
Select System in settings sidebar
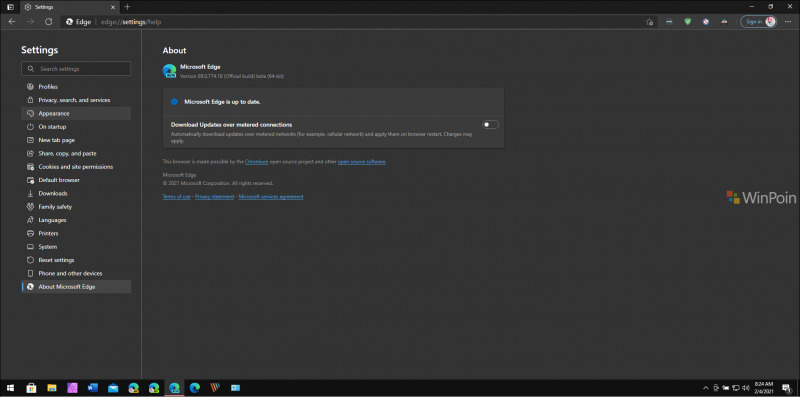[76, 246]
